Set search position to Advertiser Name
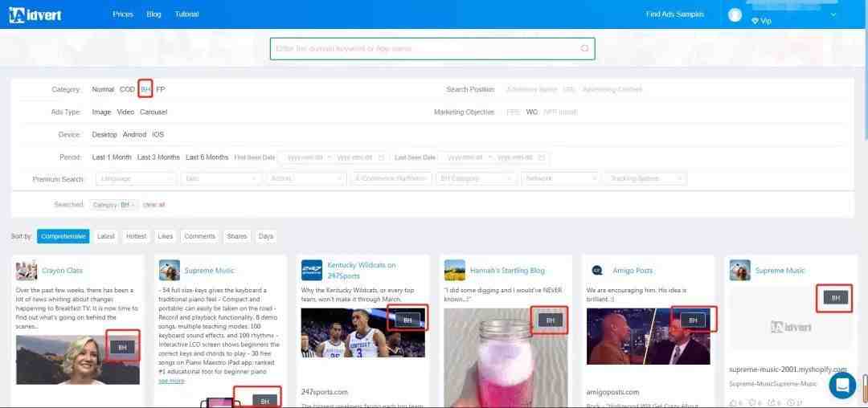 (531, 89)
